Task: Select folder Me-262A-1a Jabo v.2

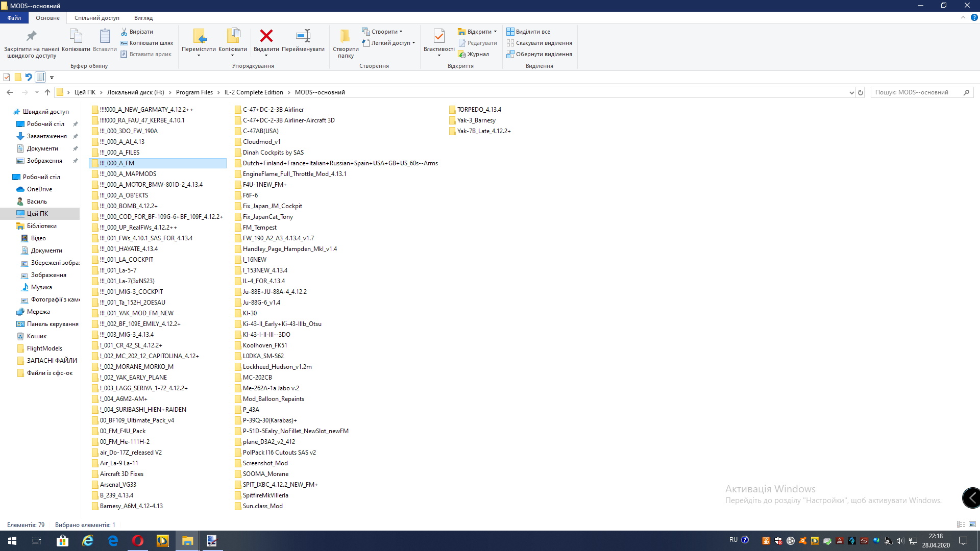Action: 271,388
